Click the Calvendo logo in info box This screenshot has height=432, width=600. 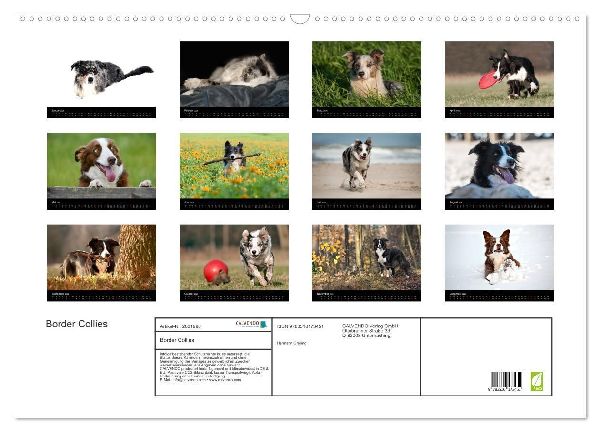[251, 324]
